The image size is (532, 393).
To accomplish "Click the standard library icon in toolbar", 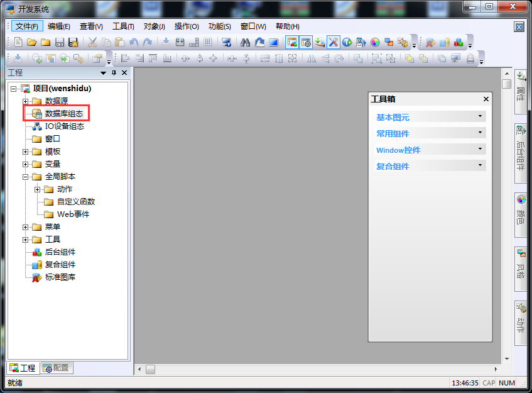I will [x=430, y=43].
